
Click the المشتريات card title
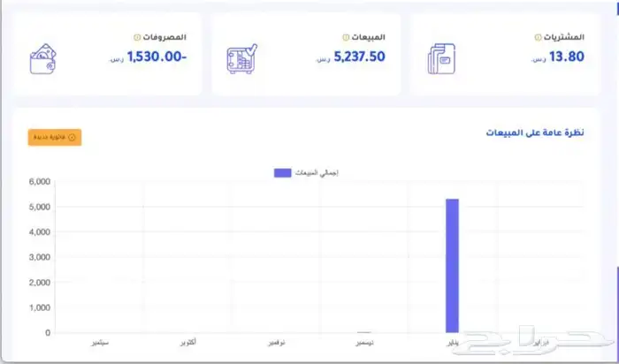tap(564, 37)
